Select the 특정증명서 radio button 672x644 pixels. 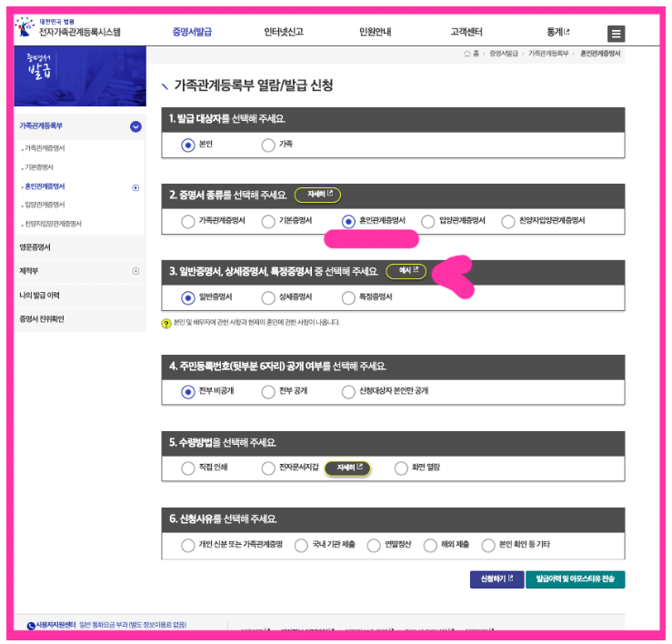point(348,297)
